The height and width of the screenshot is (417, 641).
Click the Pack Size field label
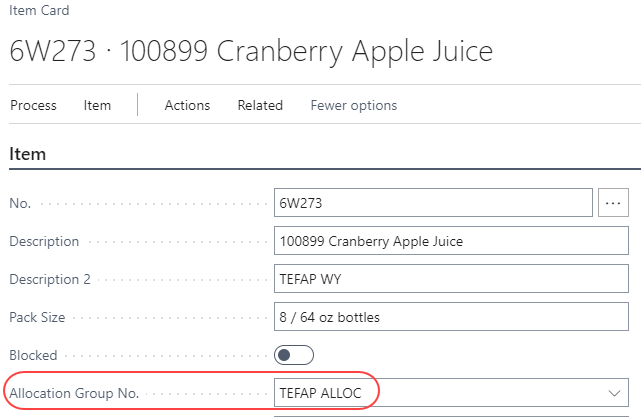tap(38, 317)
